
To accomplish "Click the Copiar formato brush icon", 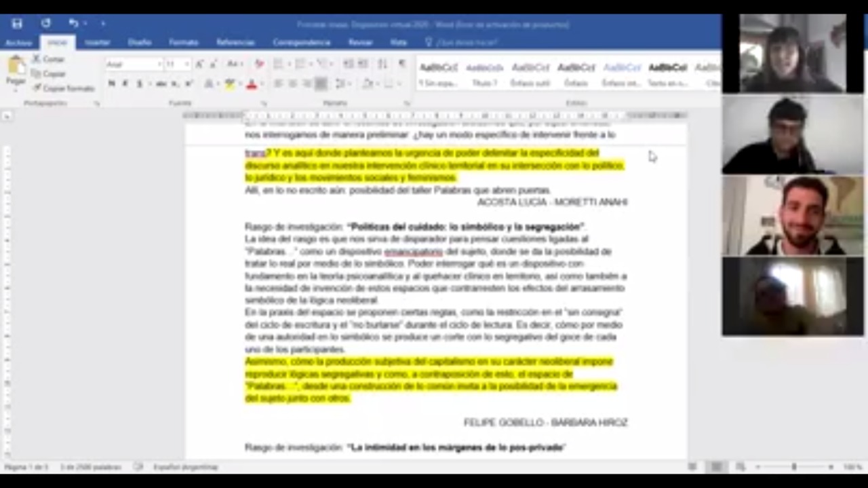I will (37, 88).
